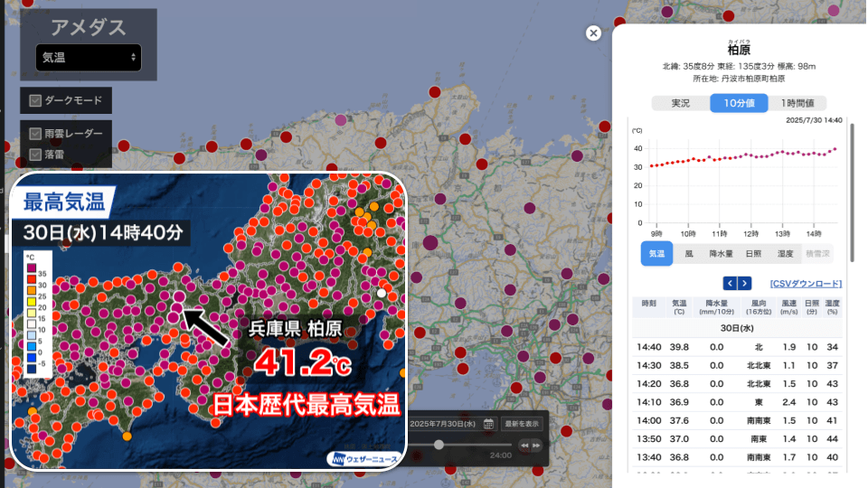Click the Weathernews logo in inset

363,458
